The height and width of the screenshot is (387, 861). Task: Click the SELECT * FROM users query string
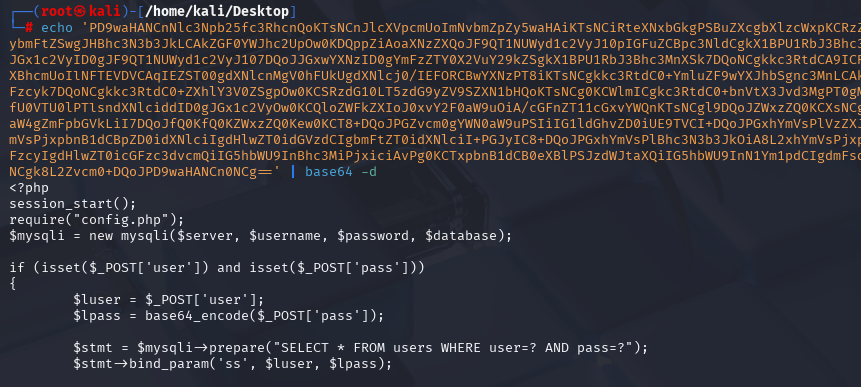pyautogui.click(x=457, y=348)
